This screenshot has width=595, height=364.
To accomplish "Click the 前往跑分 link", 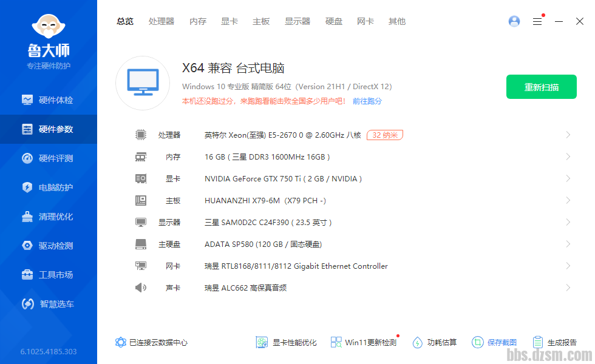I will click(x=367, y=101).
